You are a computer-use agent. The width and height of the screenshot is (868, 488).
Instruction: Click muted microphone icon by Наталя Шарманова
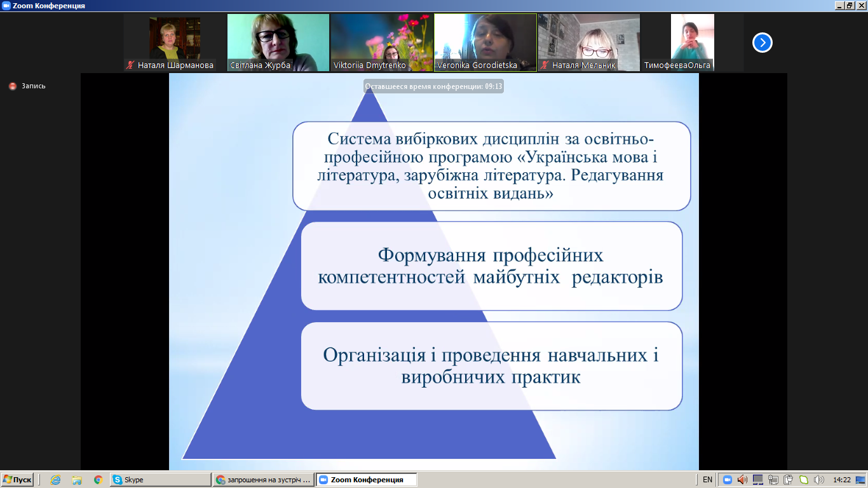click(x=130, y=65)
